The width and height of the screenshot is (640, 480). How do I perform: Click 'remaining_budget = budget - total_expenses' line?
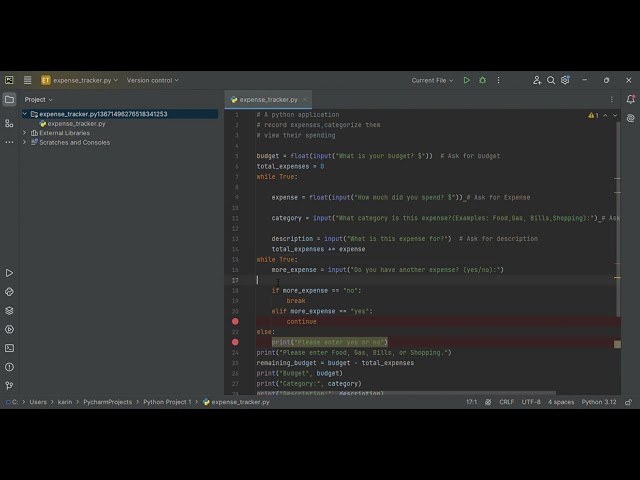point(335,363)
